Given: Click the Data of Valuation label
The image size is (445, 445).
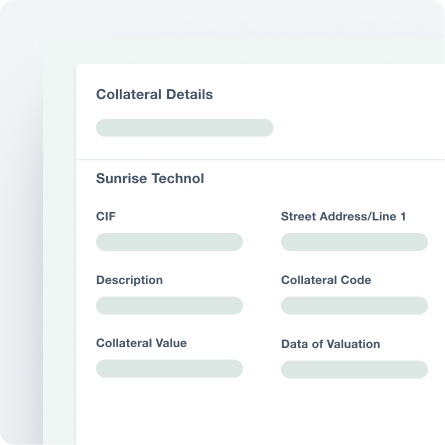Looking at the screenshot, I should [x=331, y=344].
